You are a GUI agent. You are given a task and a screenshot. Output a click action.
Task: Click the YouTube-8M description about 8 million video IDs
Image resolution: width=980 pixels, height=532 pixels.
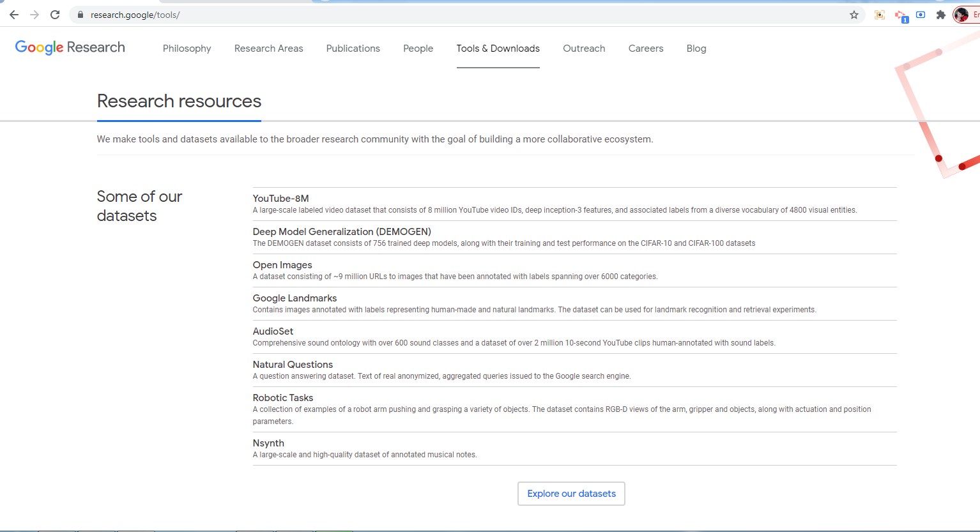pos(555,210)
